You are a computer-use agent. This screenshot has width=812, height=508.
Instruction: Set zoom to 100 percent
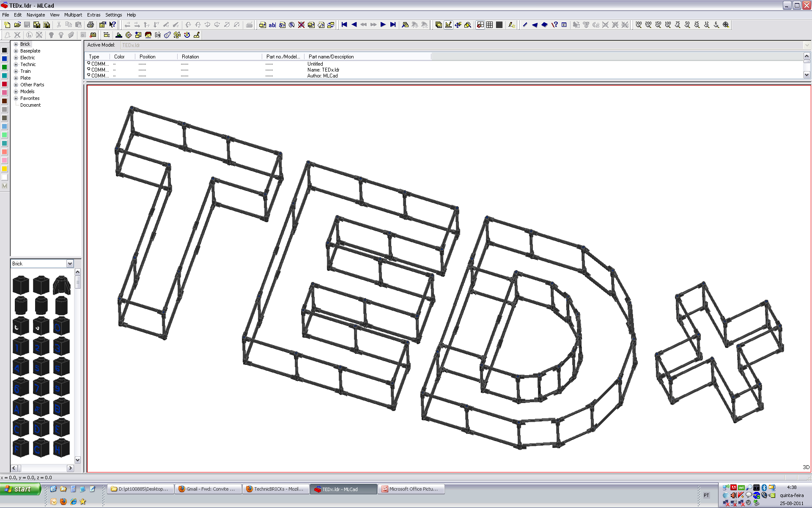[668, 25]
